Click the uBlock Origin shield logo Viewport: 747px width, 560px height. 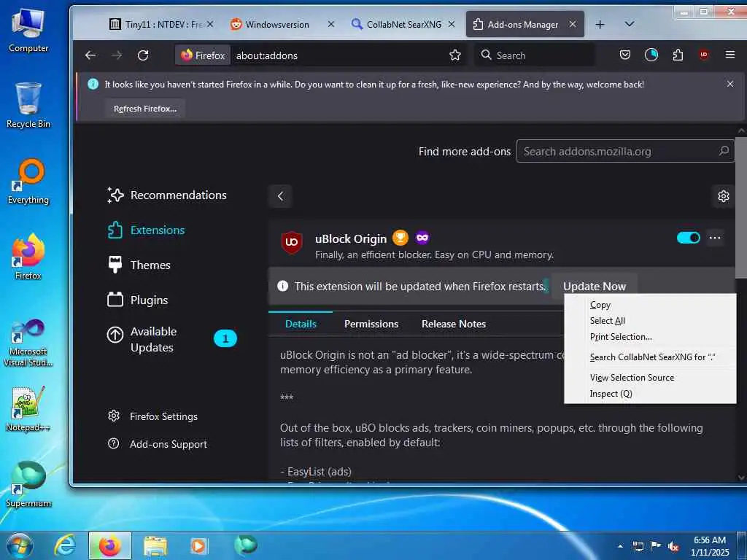[x=292, y=242]
